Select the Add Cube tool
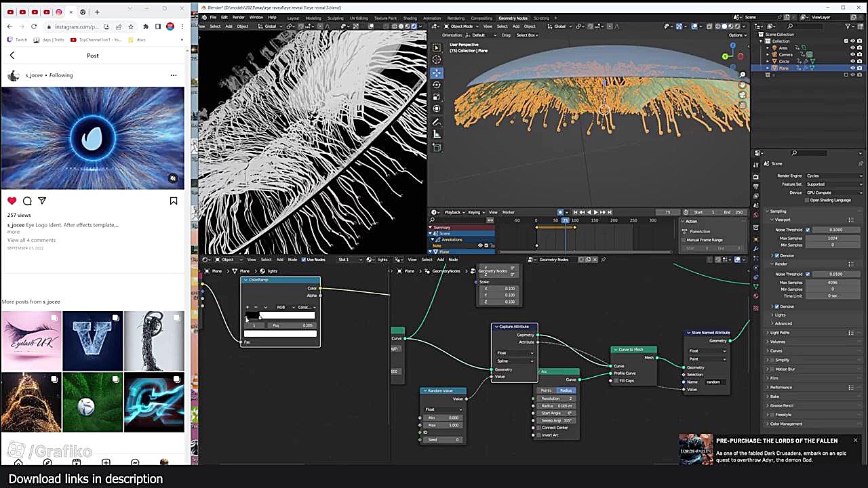Image resolution: width=868 pixels, height=488 pixels. click(437, 147)
